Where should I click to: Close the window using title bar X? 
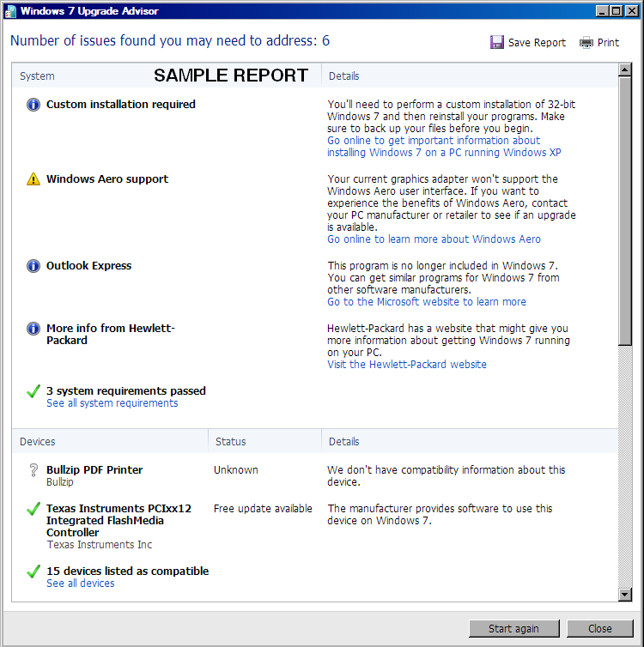point(632,11)
